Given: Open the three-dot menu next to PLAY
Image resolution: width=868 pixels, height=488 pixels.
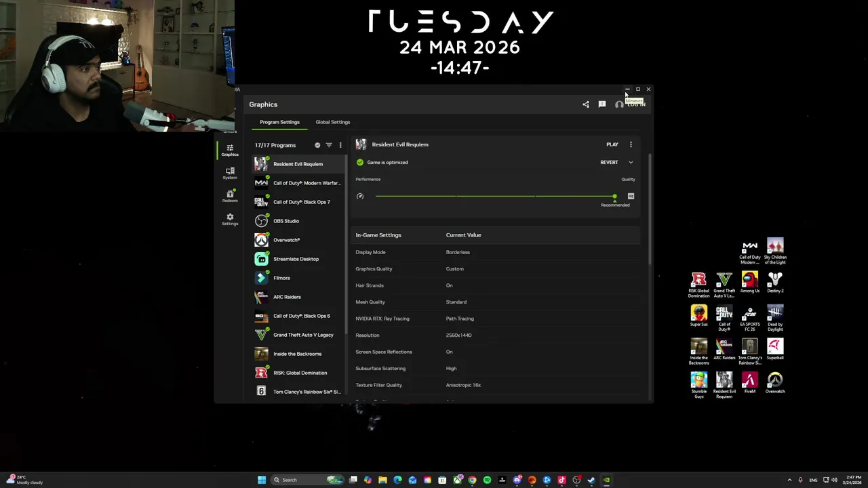Looking at the screenshot, I should [x=631, y=144].
